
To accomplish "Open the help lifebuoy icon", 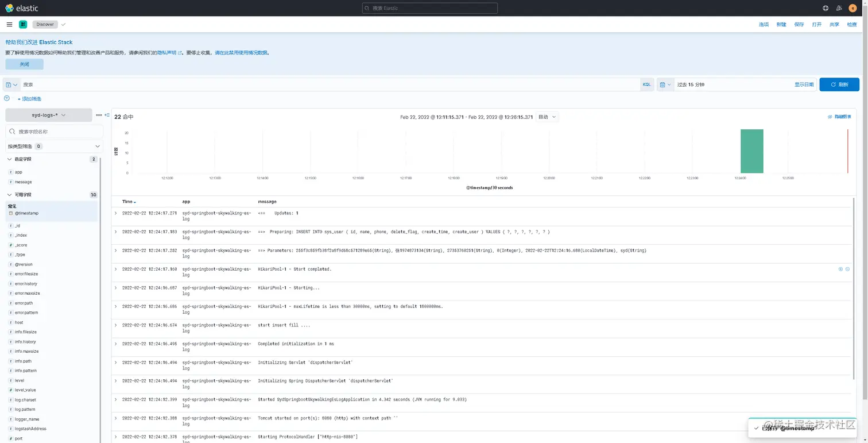I will (826, 8).
